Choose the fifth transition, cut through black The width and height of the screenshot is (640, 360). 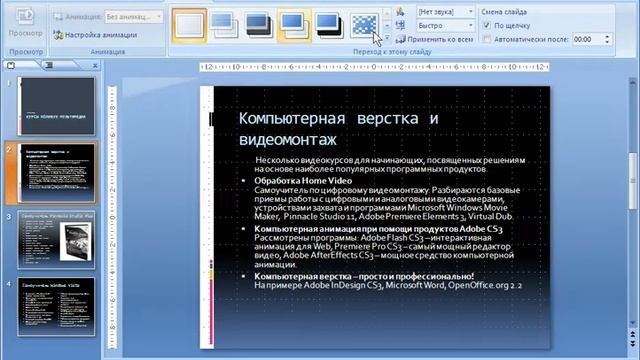[x=329, y=25]
